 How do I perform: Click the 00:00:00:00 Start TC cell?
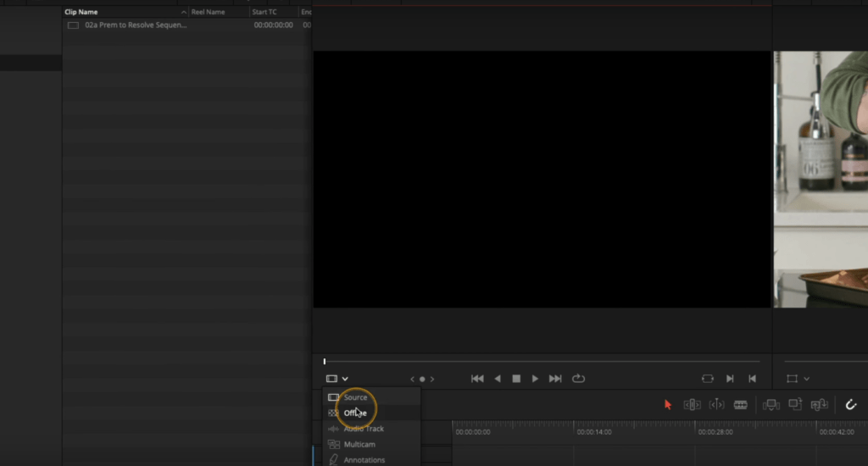tap(274, 25)
